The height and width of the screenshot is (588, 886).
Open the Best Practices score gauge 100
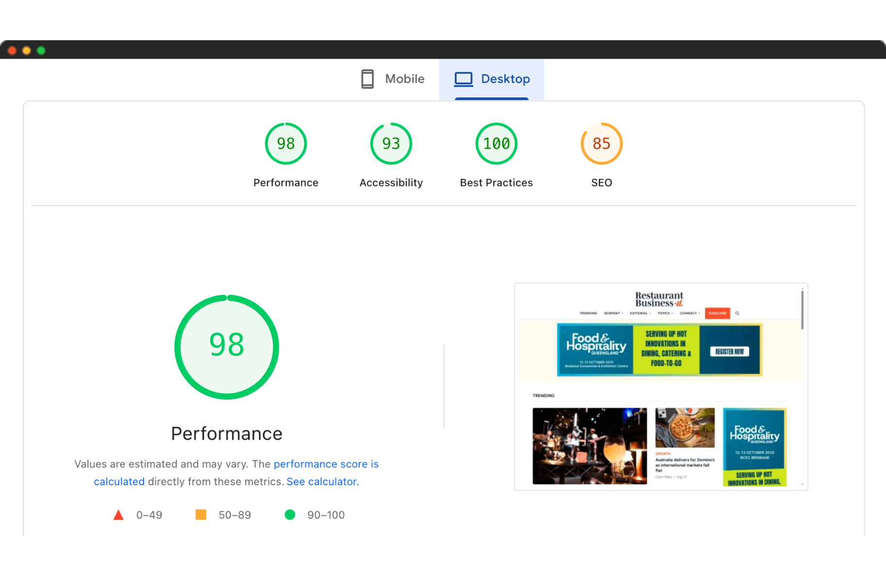496,143
